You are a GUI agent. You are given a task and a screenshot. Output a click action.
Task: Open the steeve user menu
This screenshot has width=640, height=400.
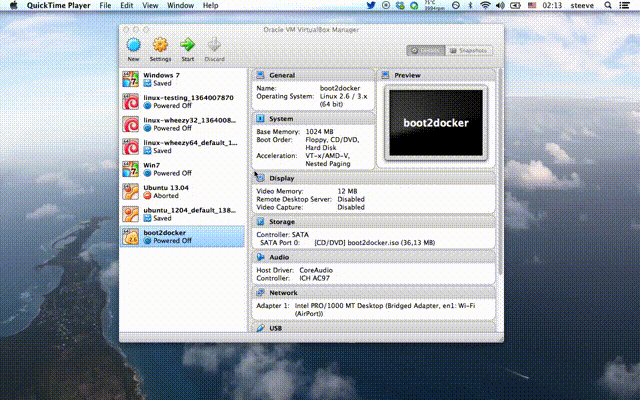[582, 5]
